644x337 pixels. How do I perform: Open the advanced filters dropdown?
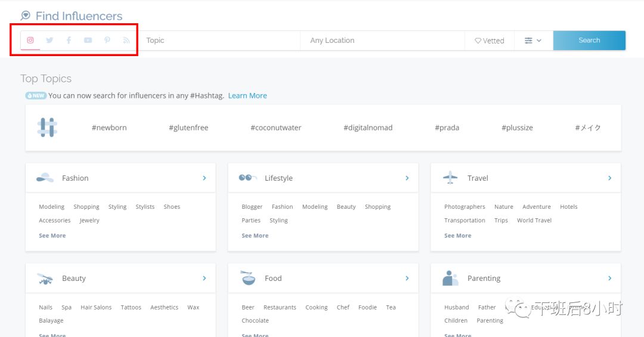click(x=533, y=41)
